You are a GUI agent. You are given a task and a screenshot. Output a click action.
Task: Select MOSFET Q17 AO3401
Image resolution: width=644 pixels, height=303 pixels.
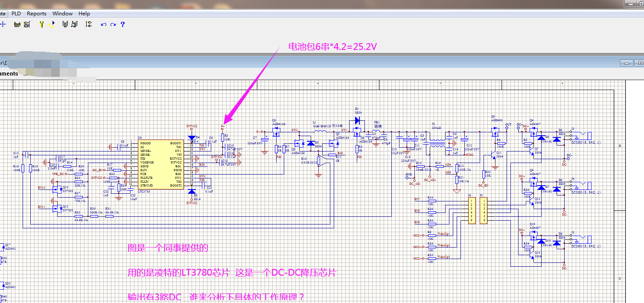[2, 247]
